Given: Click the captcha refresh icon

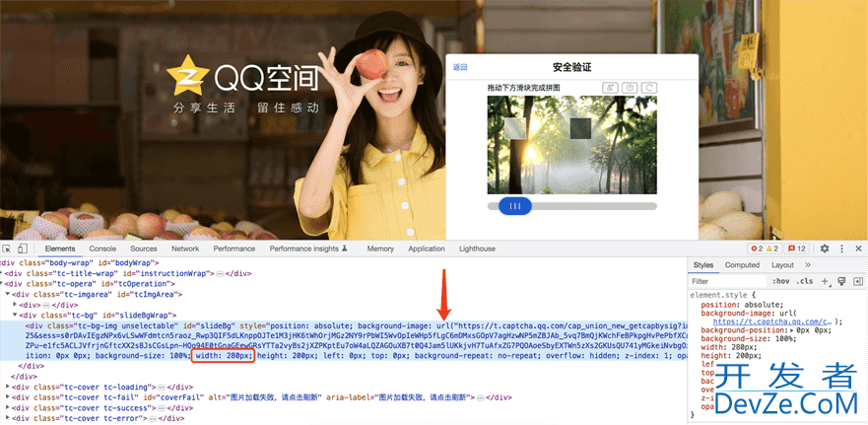Looking at the screenshot, I should [650, 88].
